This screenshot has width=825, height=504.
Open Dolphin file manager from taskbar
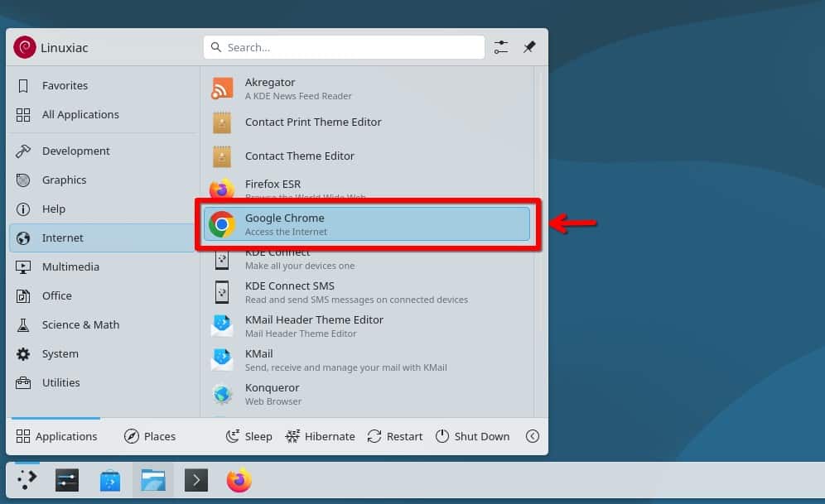(153, 480)
